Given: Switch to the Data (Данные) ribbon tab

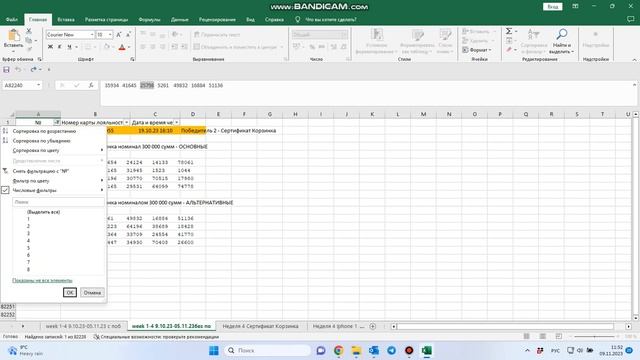Looking at the screenshot, I should tap(180, 20).
